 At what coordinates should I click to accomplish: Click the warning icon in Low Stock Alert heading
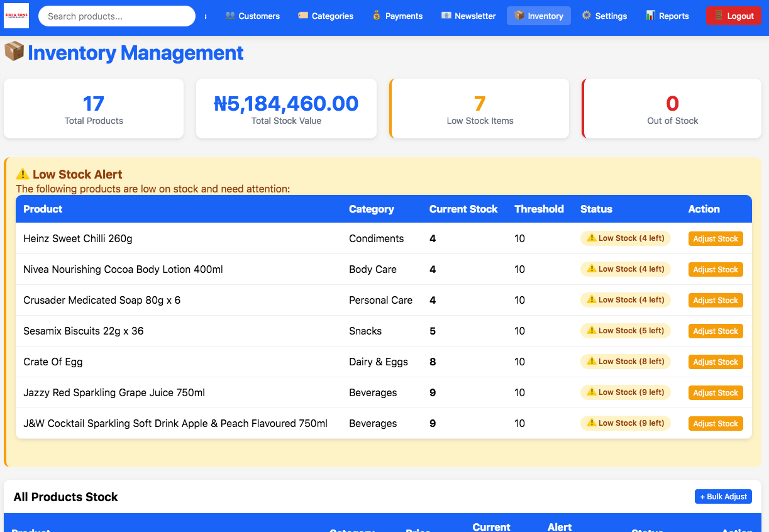23,174
